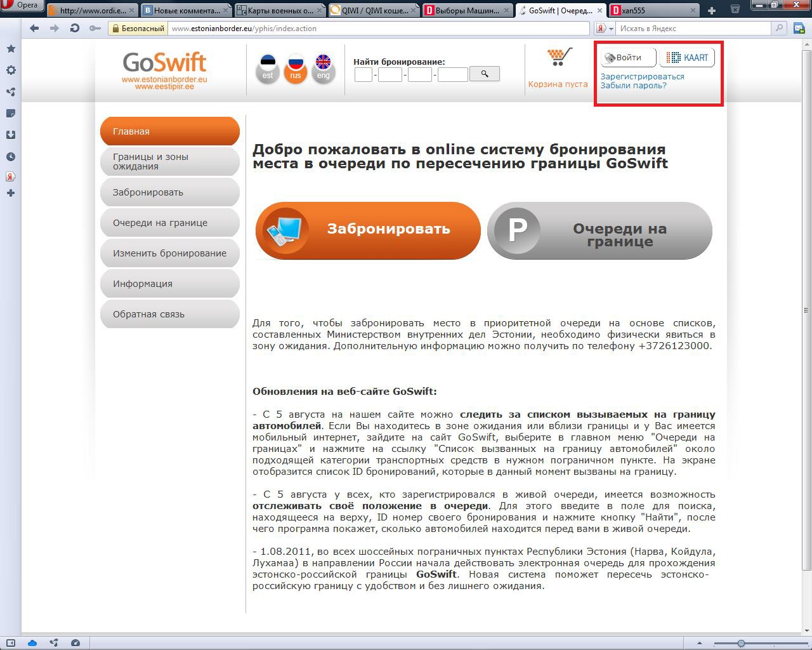This screenshot has height=650, width=812.
Task: Click the magnifier icon in the Yandex search box
Action: pos(779,29)
